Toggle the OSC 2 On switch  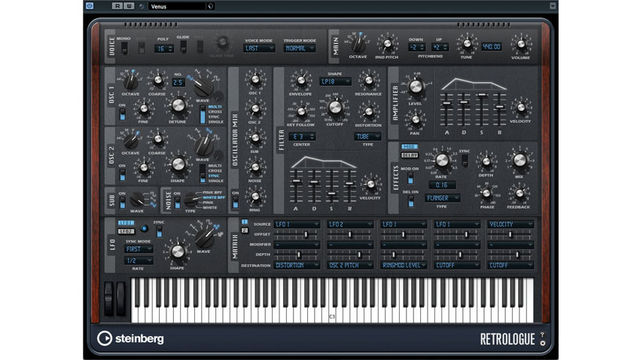[122, 175]
